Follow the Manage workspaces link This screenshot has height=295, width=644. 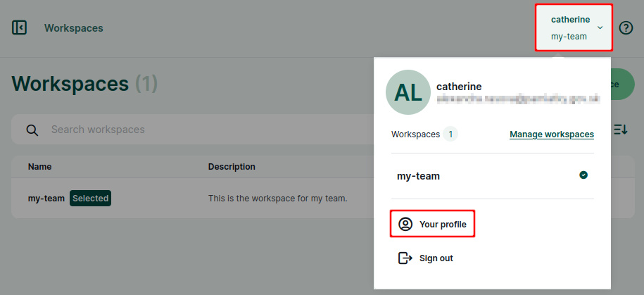point(552,134)
